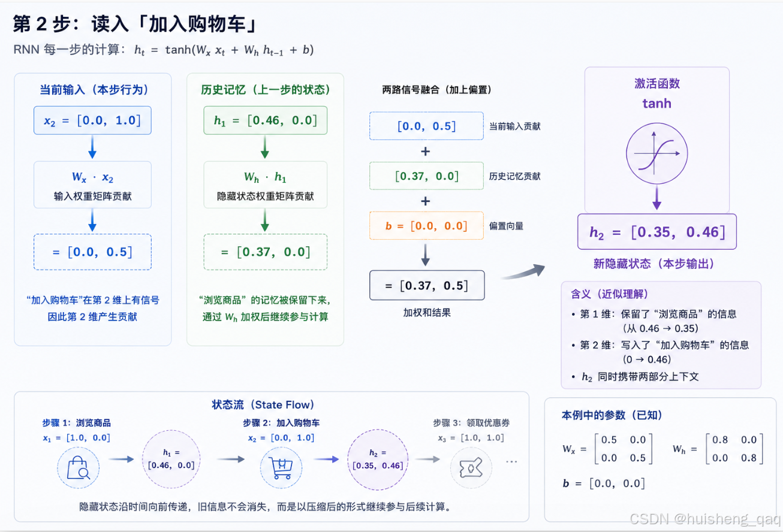Click the bullet 第 2 维：写入了“加入购物车”的信息
Viewport: 783px width, 532px height.
(660, 345)
